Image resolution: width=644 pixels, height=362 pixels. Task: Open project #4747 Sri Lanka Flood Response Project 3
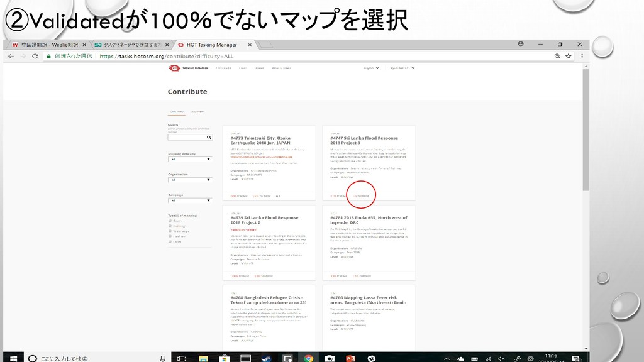coord(364,140)
